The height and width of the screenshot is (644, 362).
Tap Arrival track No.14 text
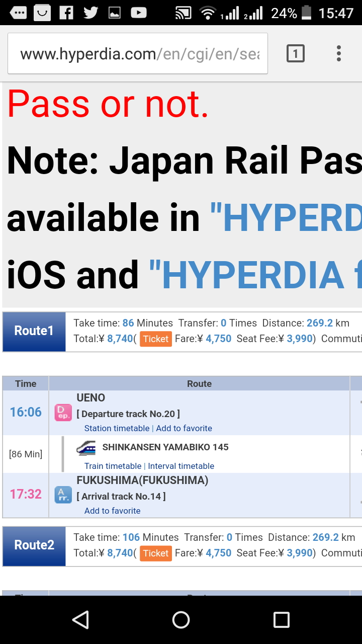(121, 496)
